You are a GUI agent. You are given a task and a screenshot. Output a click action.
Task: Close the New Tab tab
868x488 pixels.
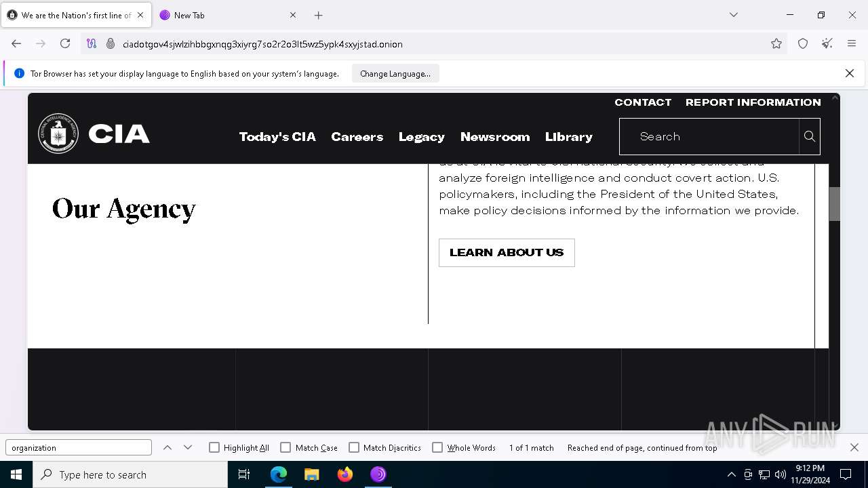pos(293,15)
